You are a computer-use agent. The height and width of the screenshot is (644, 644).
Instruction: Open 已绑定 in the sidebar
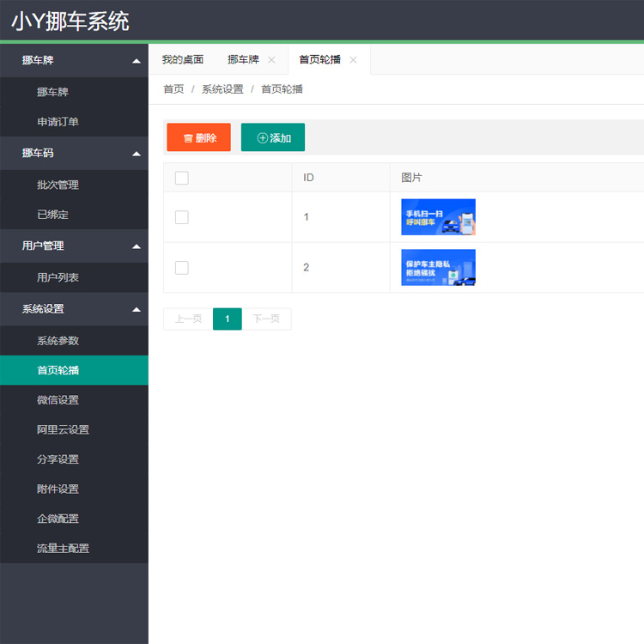[x=74, y=215]
